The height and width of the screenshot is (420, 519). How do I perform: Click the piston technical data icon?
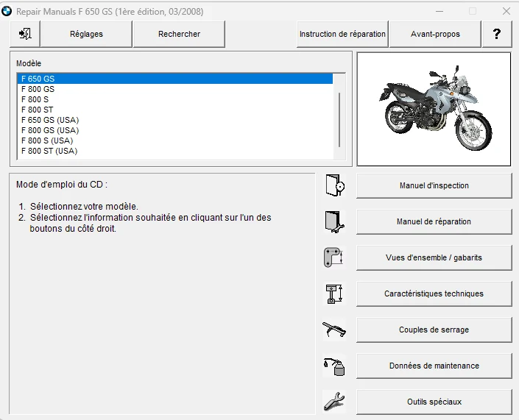point(334,293)
